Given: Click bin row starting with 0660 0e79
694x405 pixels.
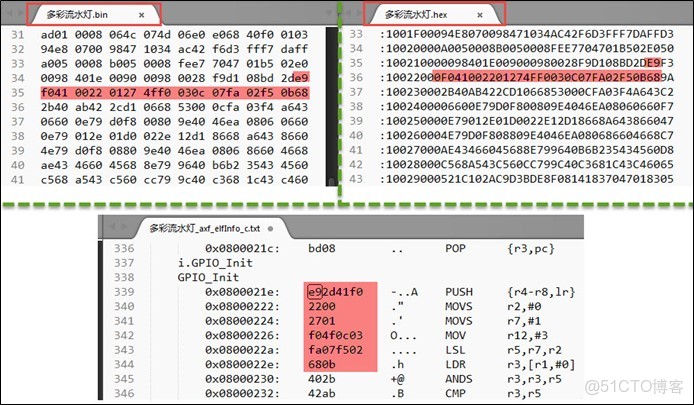Looking at the screenshot, I should click(x=174, y=122).
